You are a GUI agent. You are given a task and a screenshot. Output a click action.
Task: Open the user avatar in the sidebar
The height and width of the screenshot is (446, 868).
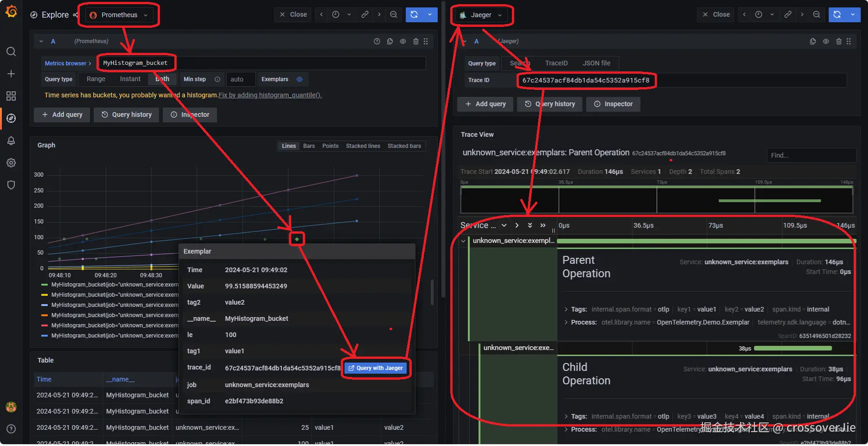[11, 407]
